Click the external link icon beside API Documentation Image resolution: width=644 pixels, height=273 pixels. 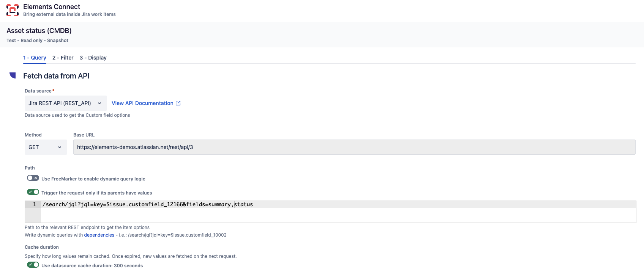coord(178,103)
